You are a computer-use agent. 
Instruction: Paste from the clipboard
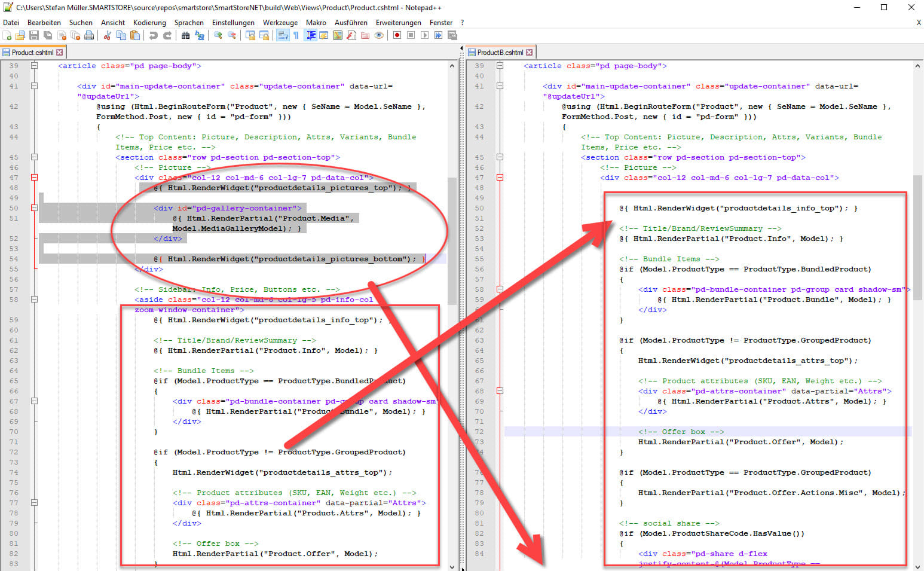(136, 35)
